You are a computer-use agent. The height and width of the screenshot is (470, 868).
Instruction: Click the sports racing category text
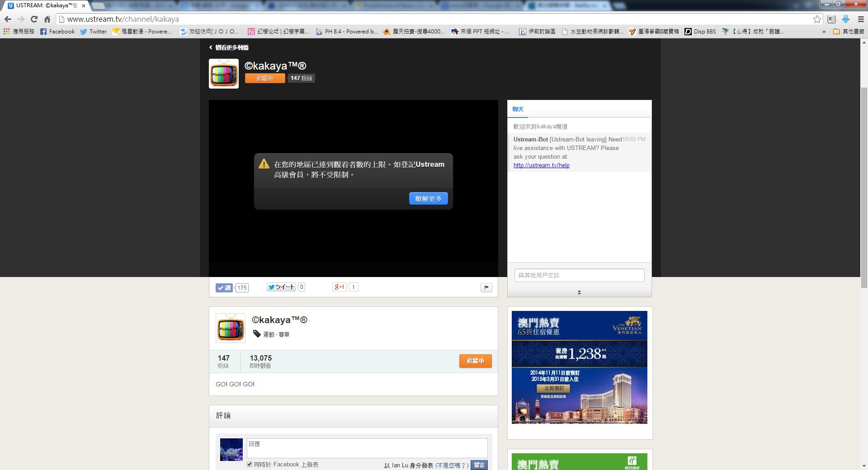point(276,334)
